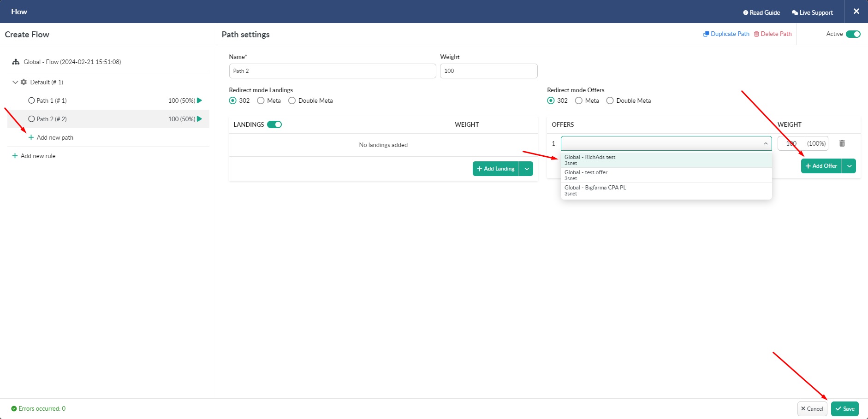Click Errors occurred: 0 status
Viewport: 868px width, 419px height.
[x=42, y=408]
